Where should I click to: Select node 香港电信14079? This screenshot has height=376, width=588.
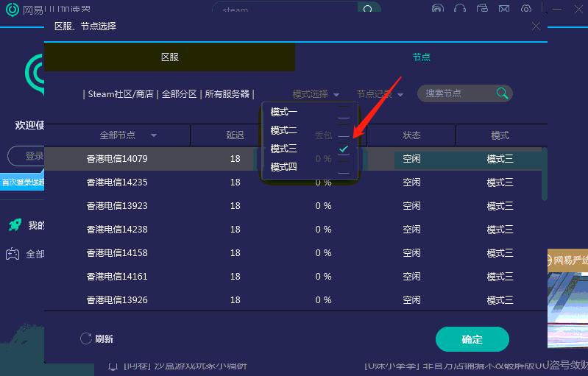point(117,159)
